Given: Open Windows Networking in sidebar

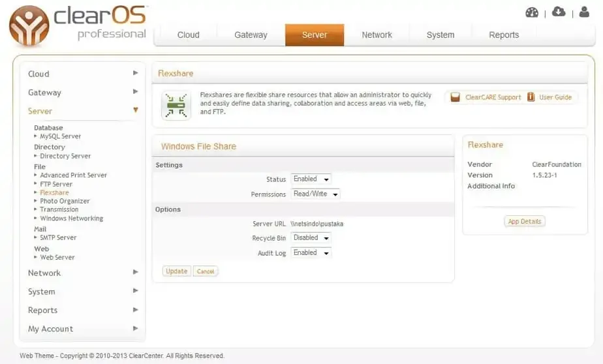Looking at the screenshot, I should 71,219.
